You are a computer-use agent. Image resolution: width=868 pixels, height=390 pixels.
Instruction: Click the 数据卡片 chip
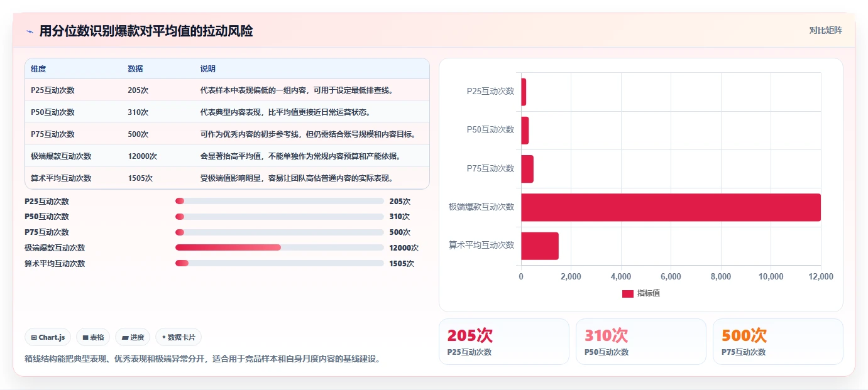point(179,337)
